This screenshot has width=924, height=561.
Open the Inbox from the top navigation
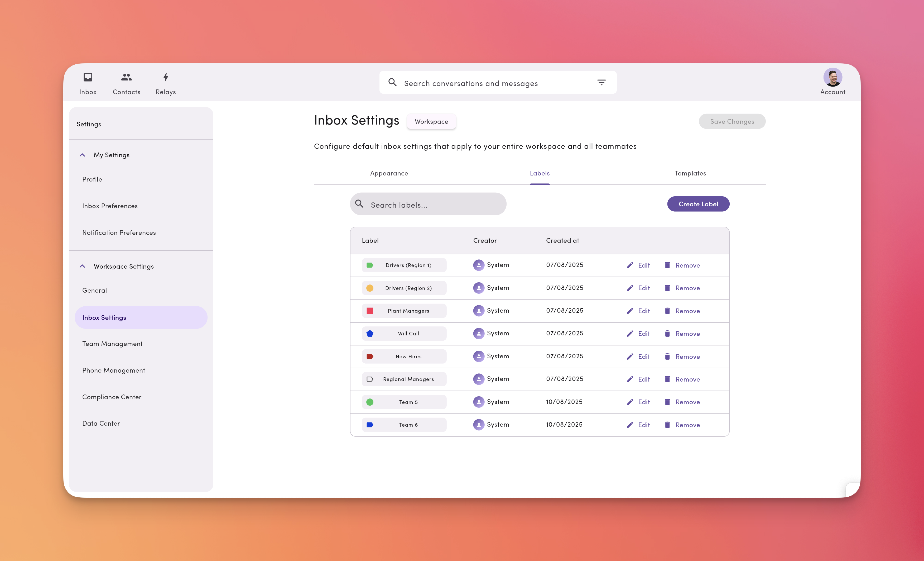(88, 82)
